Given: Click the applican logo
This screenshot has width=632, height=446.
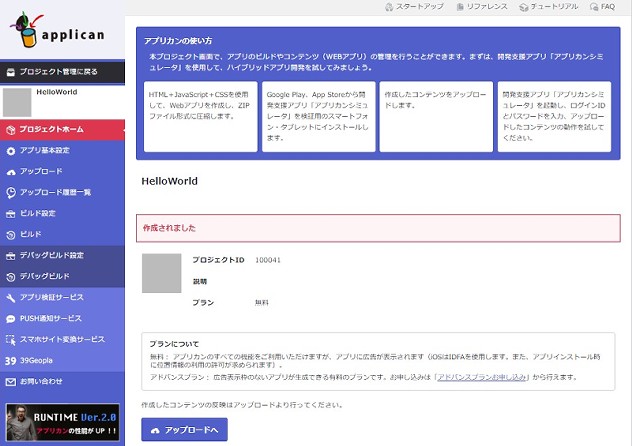Looking at the screenshot, I should (x=57, y=30).
